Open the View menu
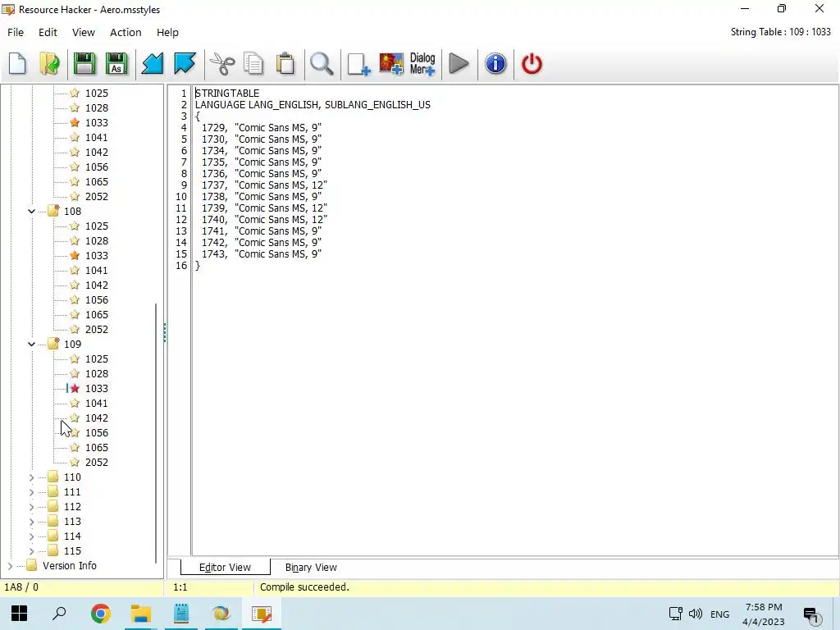 click(84, 32)
